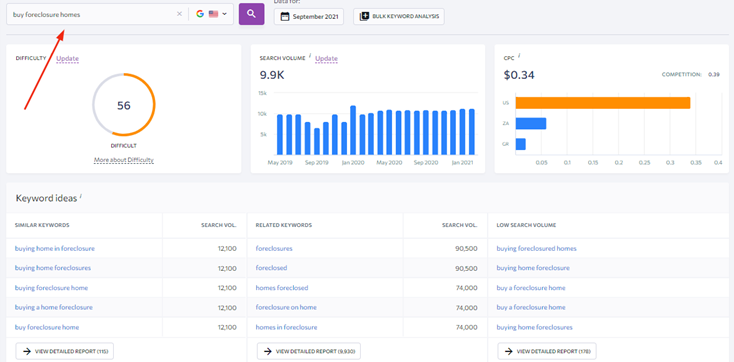
Task: Click the info icon next to CPC
Action: (519, 56)
